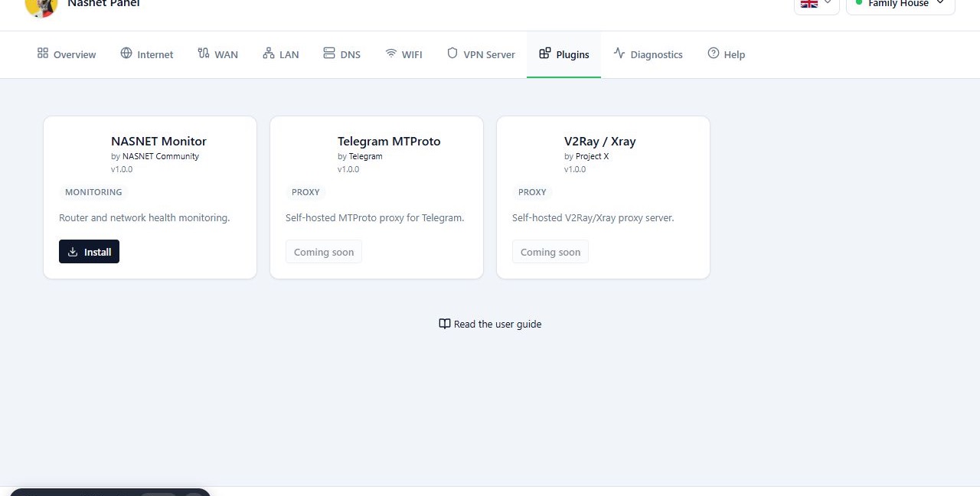Click the Overview grid icon
Viewport: 980px width, 496px height.
point(43,54)
